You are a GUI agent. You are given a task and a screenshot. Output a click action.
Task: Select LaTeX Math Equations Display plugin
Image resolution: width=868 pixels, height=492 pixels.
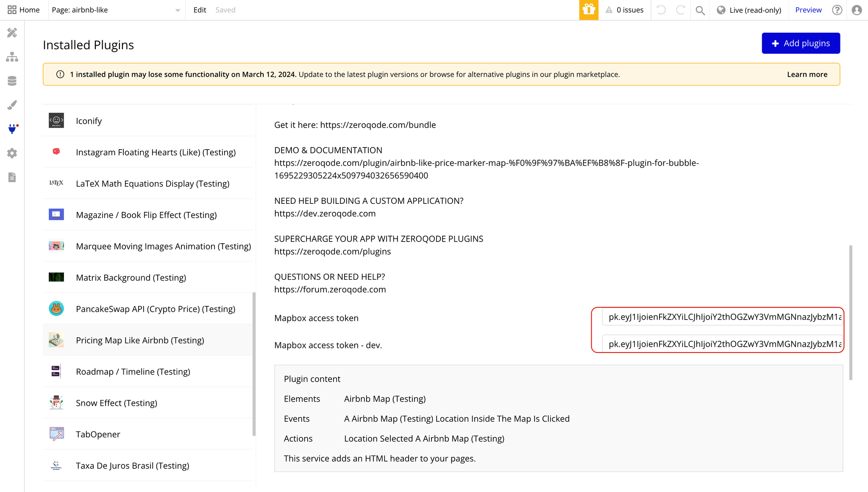click(153, 183)
